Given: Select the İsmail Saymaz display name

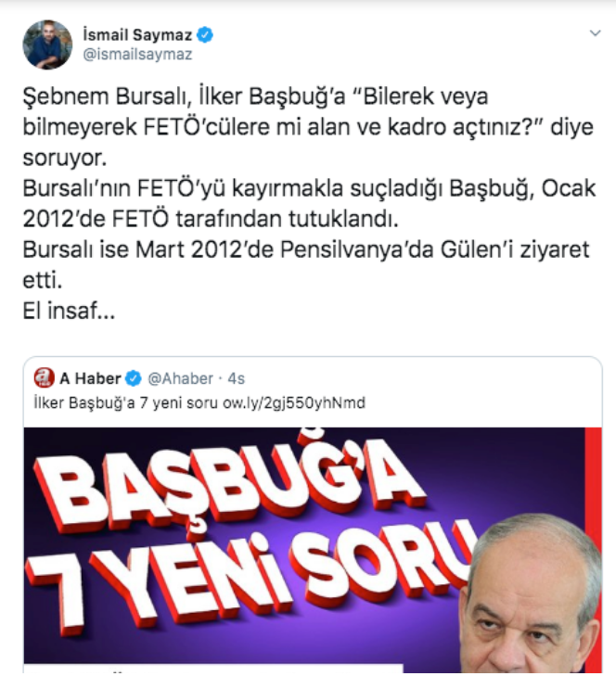Looking at the screenshot, I should [x=137, y=34].
